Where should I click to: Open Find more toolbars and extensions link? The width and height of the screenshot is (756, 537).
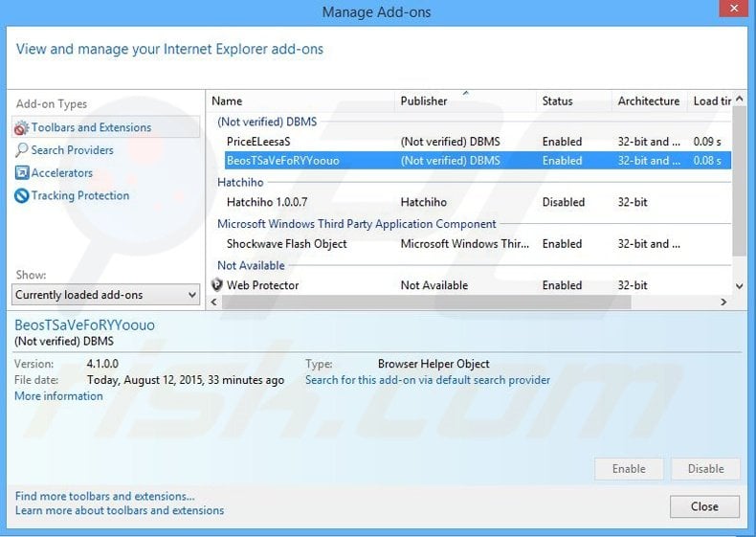[x=105, y=496]
